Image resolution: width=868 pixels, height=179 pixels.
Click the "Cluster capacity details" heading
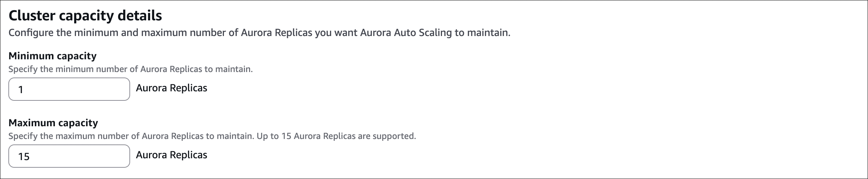click(85, 16)
